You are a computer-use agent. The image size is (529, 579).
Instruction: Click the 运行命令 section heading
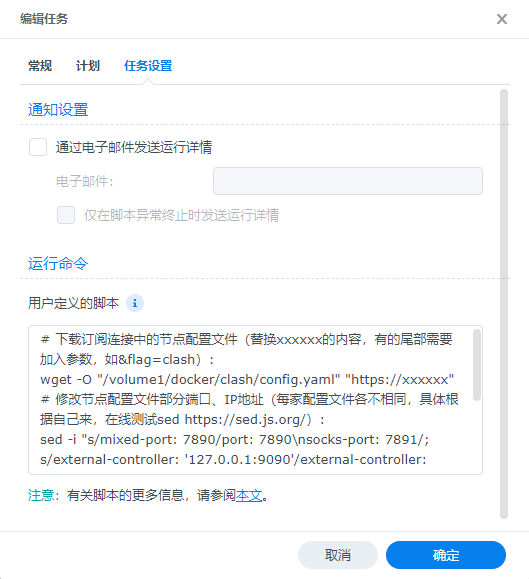tap(58, 264)
